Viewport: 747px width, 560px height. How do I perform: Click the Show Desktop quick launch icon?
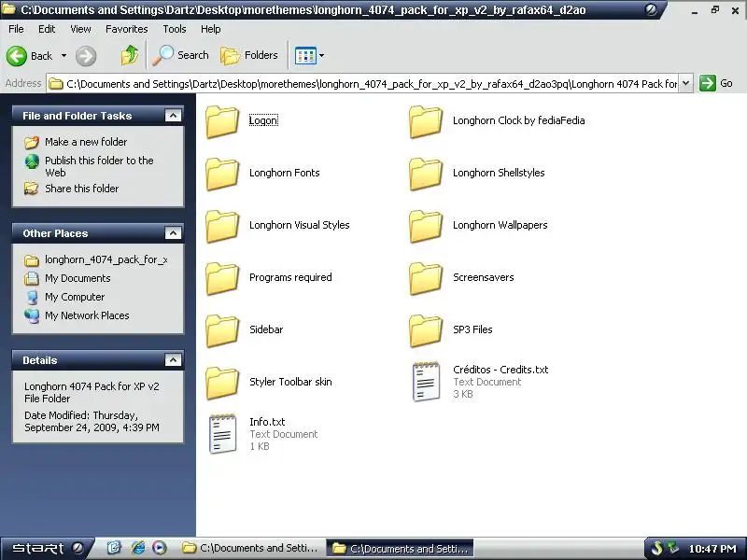click(x=114, y=548)
